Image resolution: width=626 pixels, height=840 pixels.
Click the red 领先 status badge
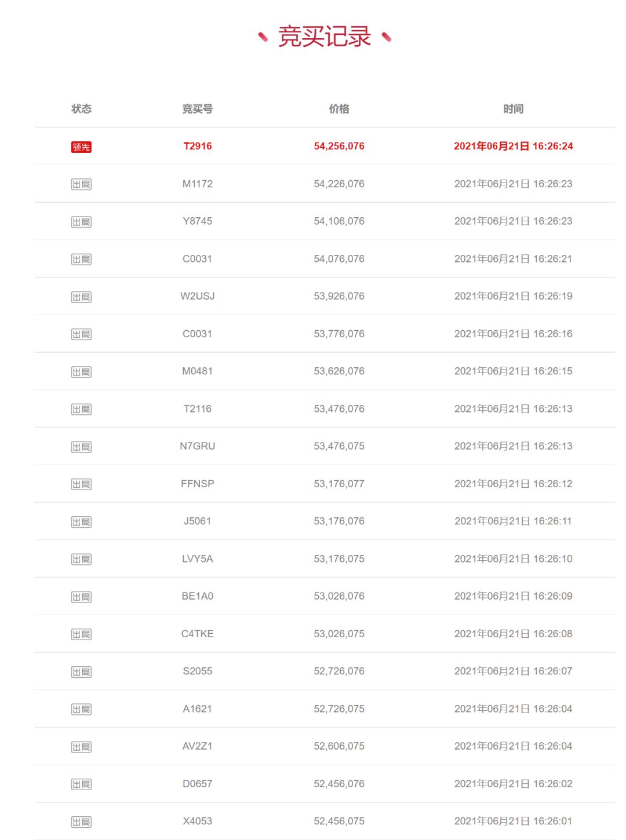click(81, 147)
